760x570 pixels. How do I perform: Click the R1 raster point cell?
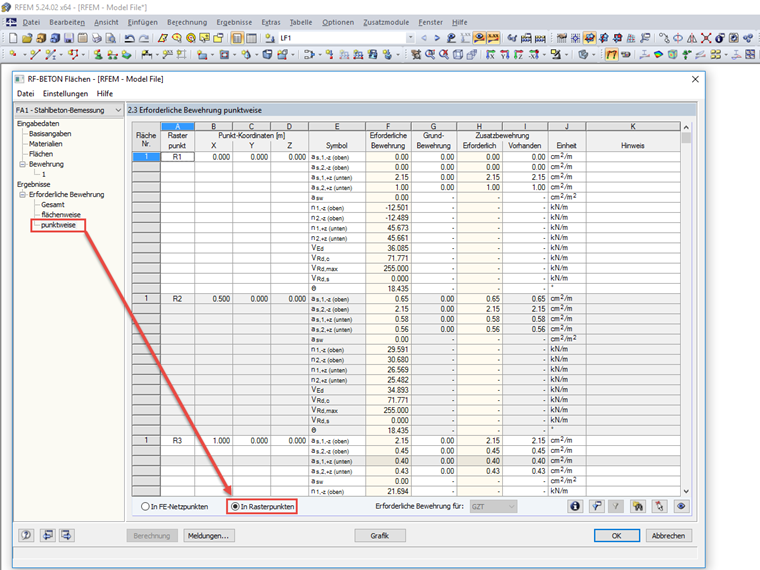click(x=177, y=157)
